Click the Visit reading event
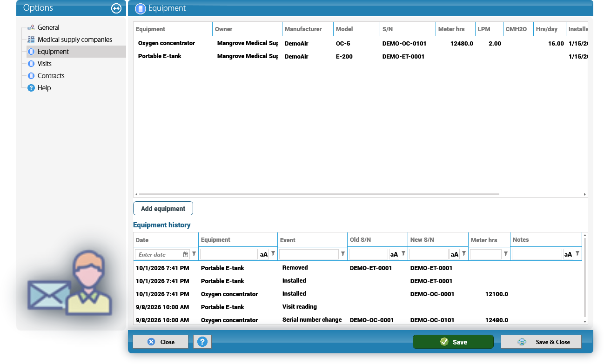The height and width of the screenshot is (364, 604). click(x=300, y=307)
